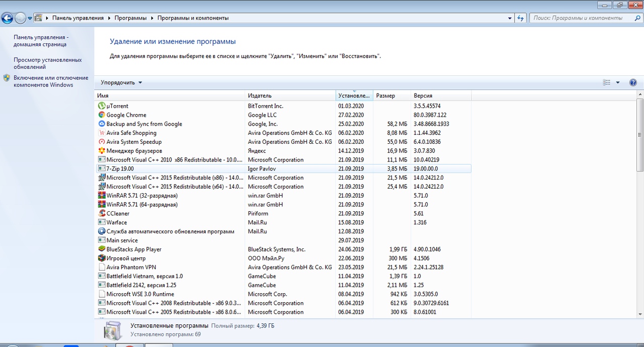644x347 pixels.
Task: Click the 01.03.2020 install date cell
Action: coord(351,106)
